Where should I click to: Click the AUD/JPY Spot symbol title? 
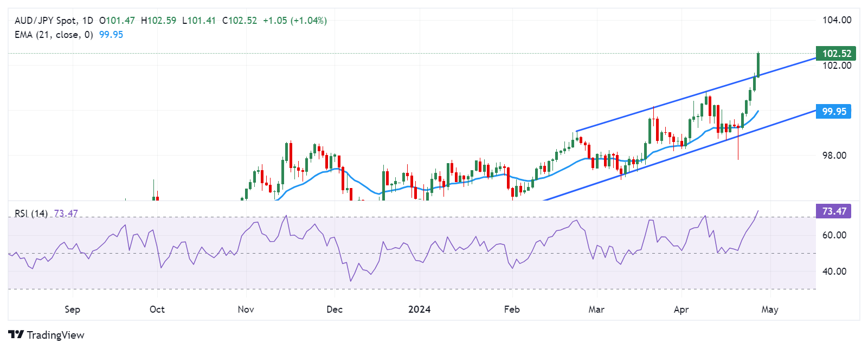(46, 21)
